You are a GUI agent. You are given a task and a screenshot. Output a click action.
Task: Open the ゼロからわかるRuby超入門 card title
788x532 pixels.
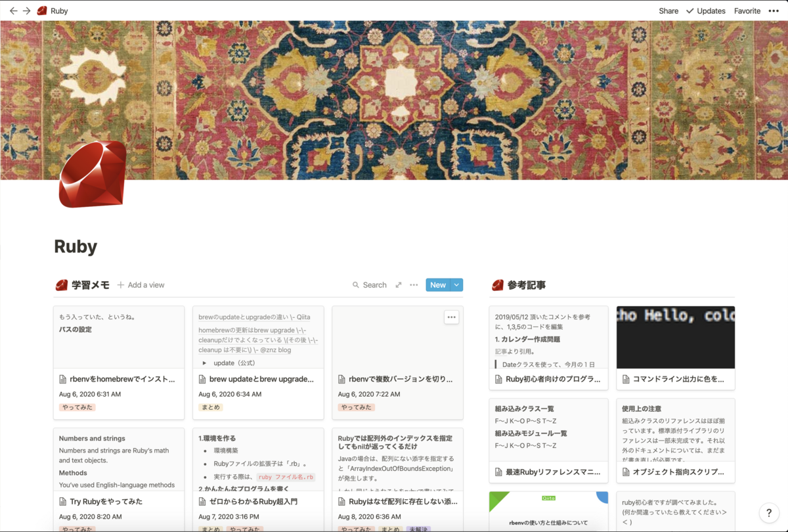pos(253,501)
